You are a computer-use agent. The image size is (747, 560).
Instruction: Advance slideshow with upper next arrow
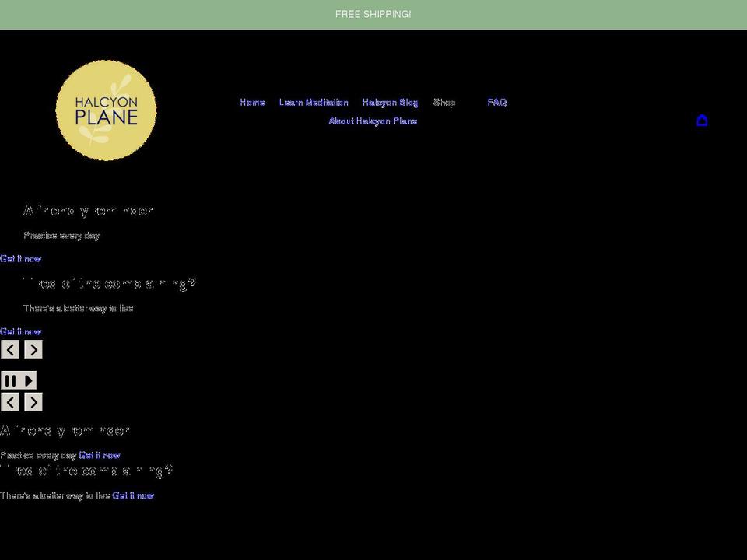click(33, 349)
